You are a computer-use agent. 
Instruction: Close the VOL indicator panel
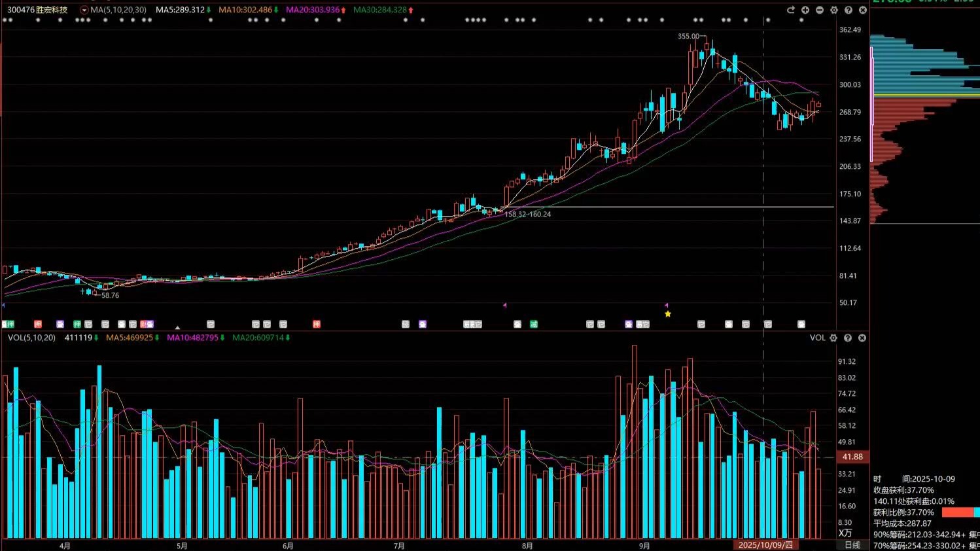(x=862, y=338)
